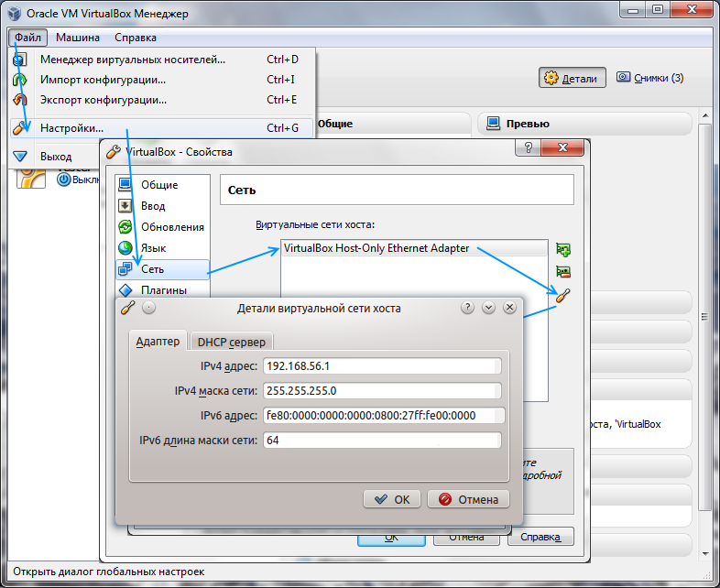Screen dimensions: 720x588
Task: Click the IPv4 адрес input field
Action: click(381, 366)
